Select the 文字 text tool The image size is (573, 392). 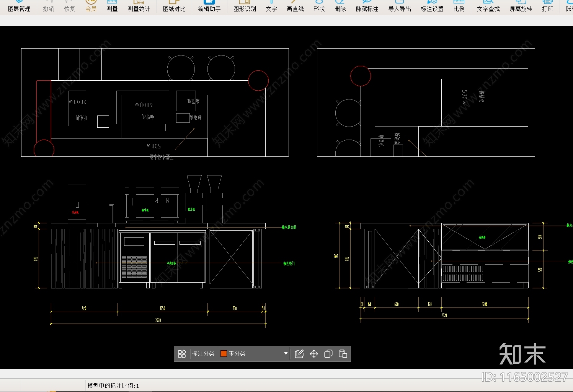click(x=271, y=7)
